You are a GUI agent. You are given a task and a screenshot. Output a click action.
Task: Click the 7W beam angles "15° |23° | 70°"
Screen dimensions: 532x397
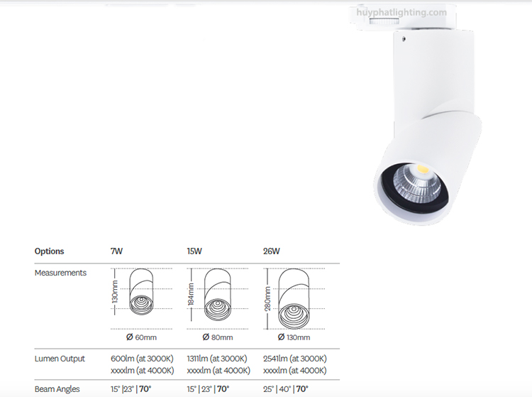131,389
